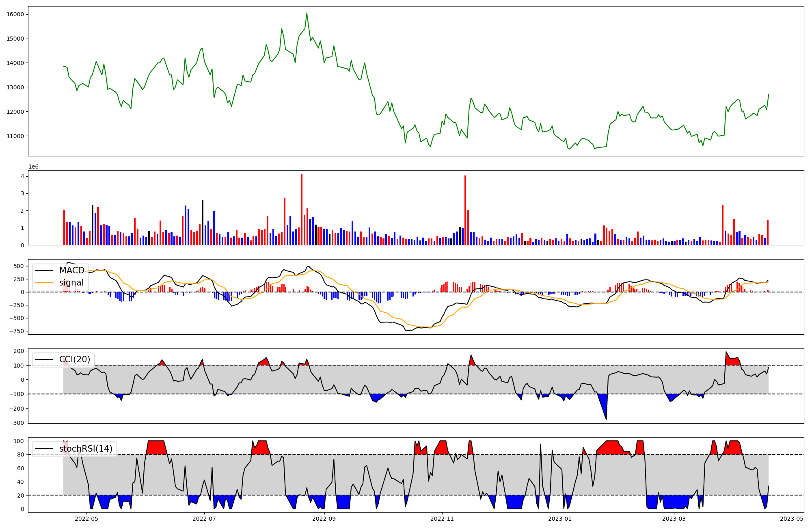812x528 pixels.
Task: Click the 16000 price axis tick label
Action: pyautogui.click(x=15, y=14)
